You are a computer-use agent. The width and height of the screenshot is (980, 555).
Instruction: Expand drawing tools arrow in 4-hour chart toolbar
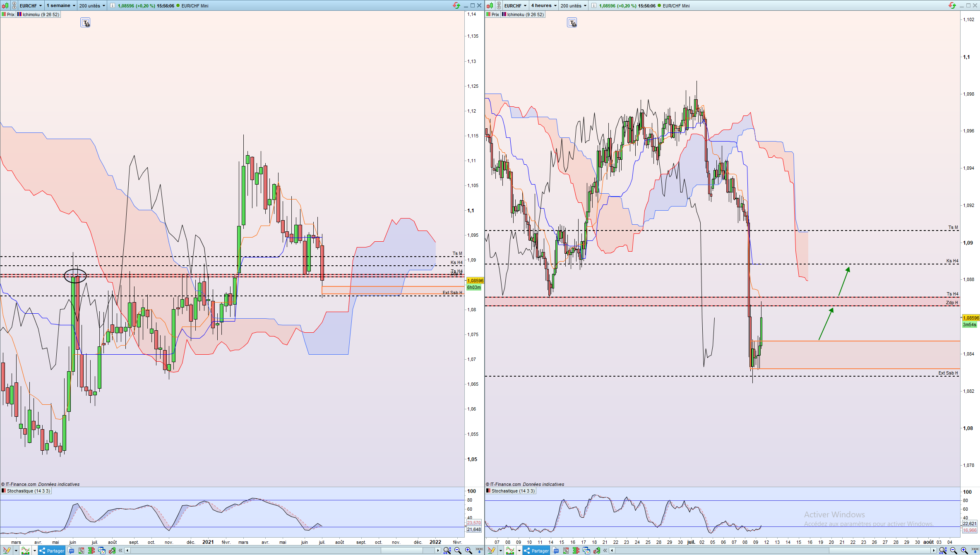pyautogui.click(x=500, y=550)
